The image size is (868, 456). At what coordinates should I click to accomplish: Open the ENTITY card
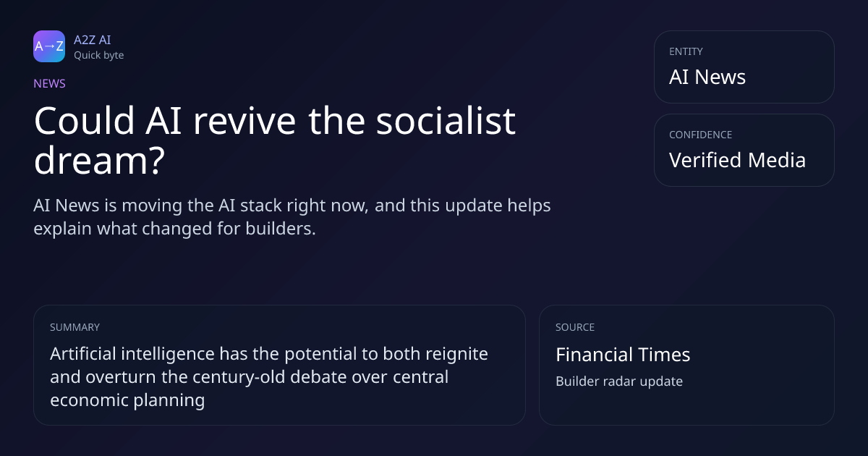point(744,67)
